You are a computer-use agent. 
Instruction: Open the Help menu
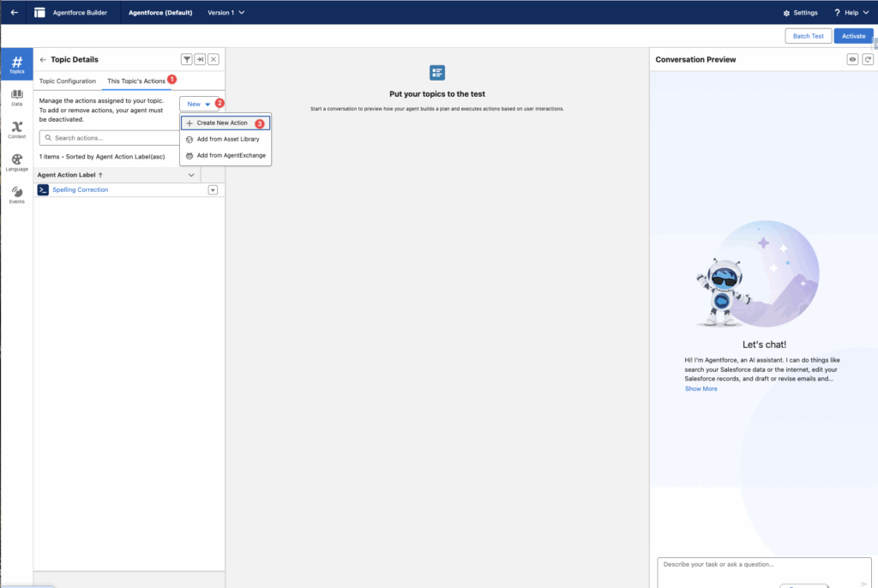pyautogui.click(x=851, y=12)
